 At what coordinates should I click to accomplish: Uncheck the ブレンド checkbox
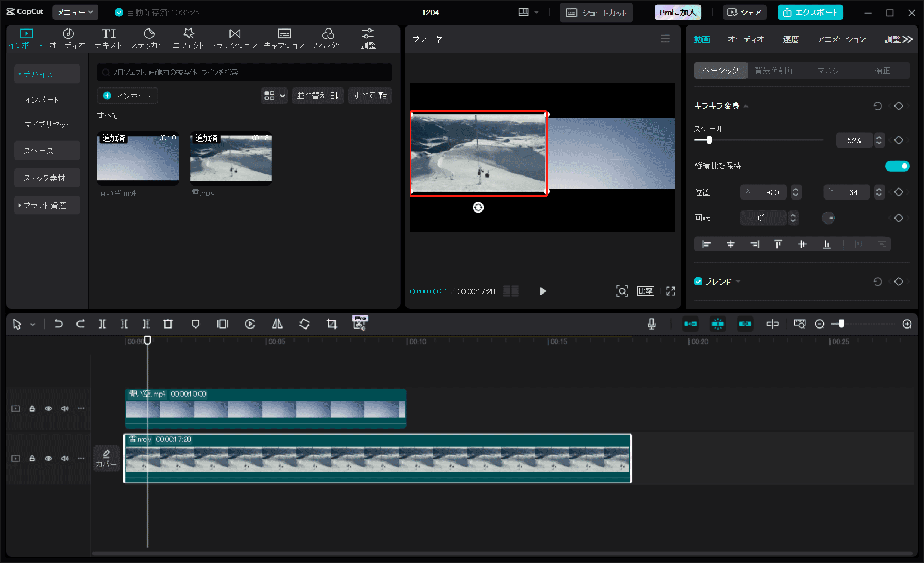click(x=698, y=281)
